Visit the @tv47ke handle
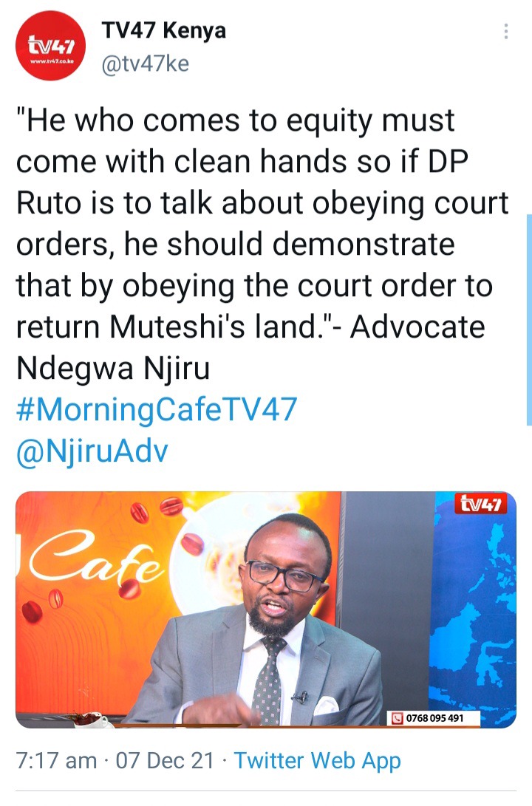This screenshot has width=532, height=806. pos(146,64)
